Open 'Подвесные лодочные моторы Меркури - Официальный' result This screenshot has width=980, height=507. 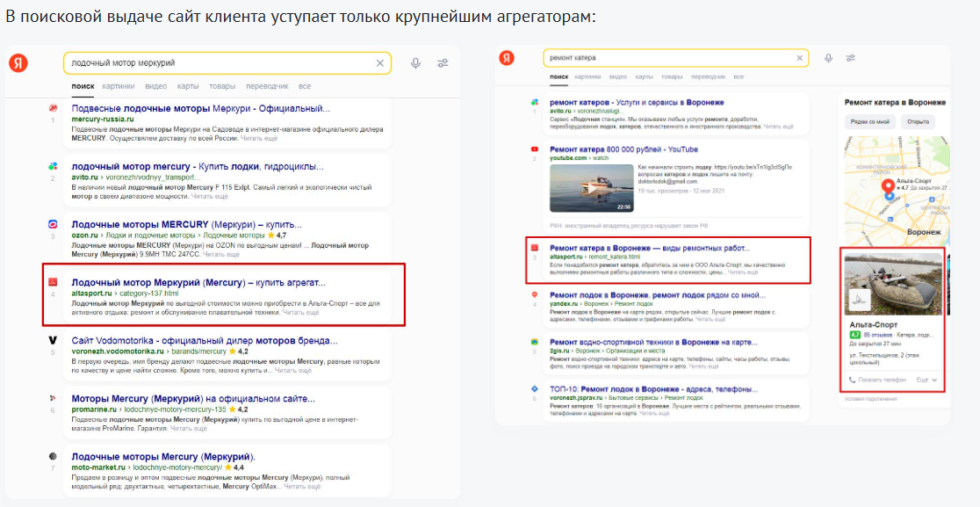(x=201, y=109)
